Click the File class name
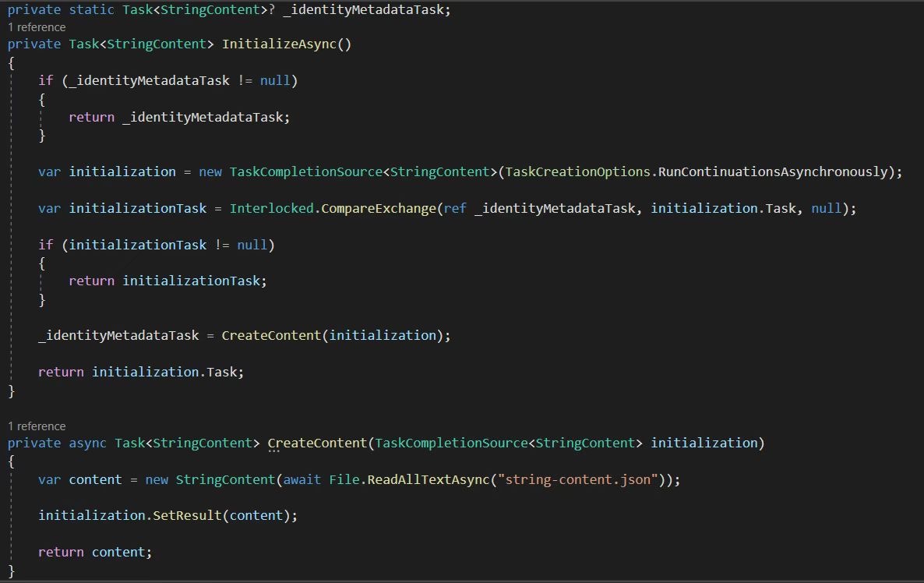 [x=344, y=480]
